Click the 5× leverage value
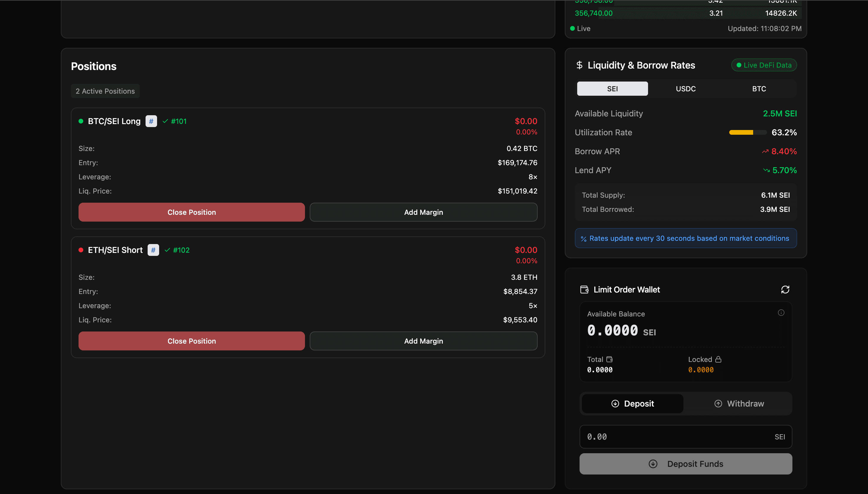The height and width of the screenshot is (494, 868). coord(533,306)
